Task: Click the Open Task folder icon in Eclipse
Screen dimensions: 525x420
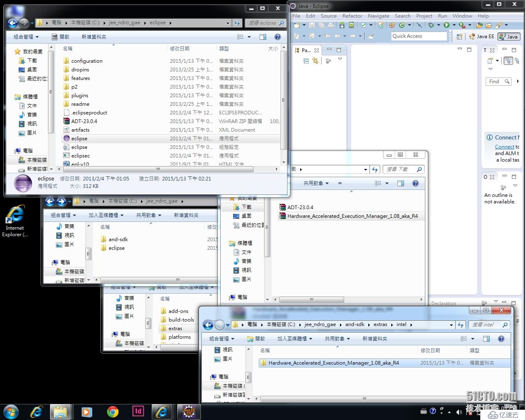Action: 488,25
